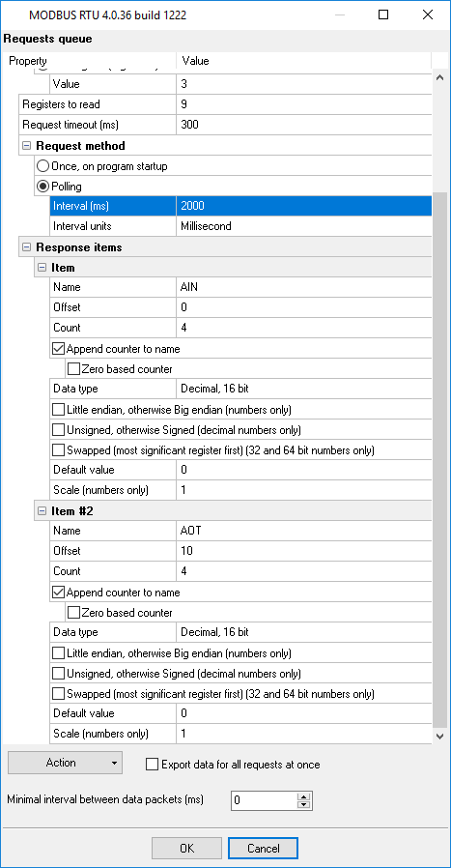Decrease minimal interval with spinner down arrow
Screen dimensions: 451x868
[x=304, y=804]
